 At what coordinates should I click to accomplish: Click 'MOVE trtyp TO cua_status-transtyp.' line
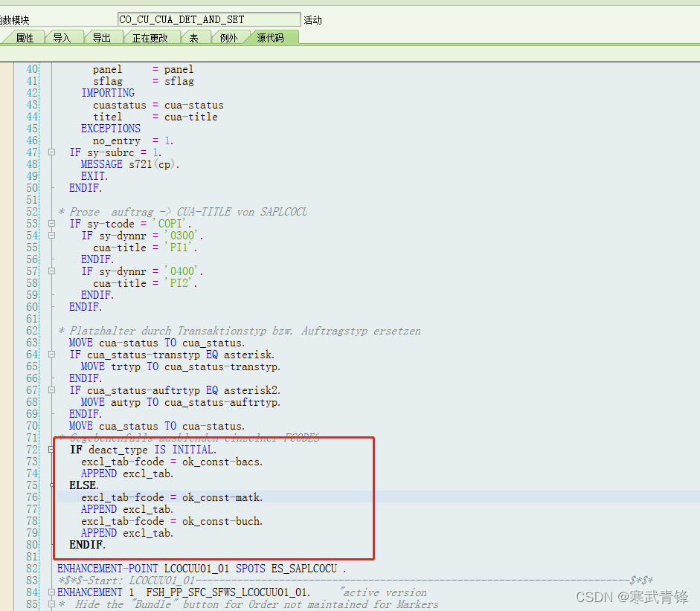tap(181, 366)
